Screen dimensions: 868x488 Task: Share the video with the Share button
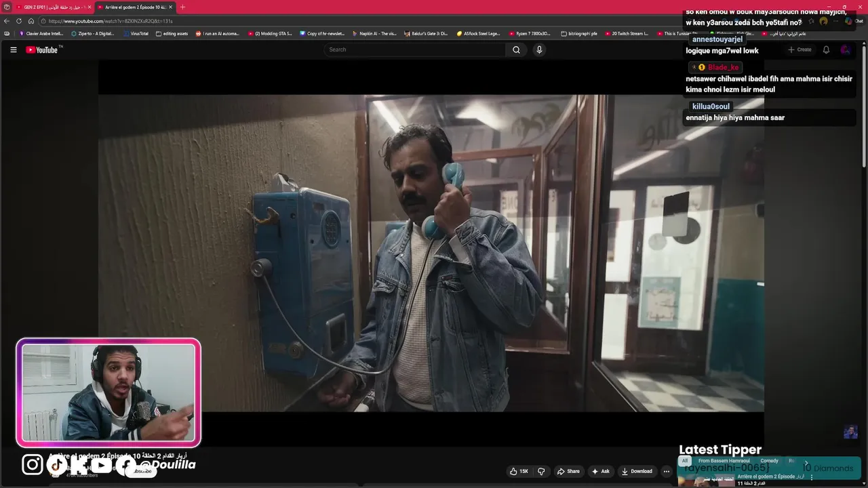(568, 471)
